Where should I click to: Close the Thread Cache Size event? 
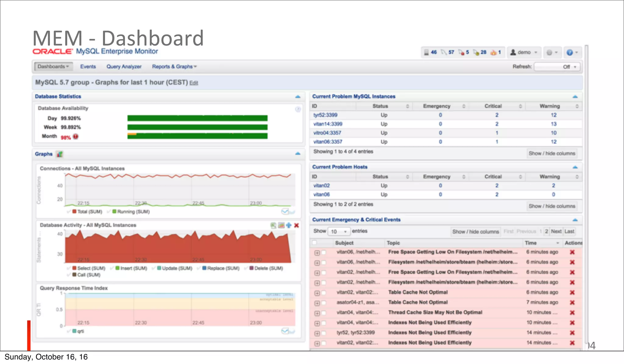pos(572,313)
